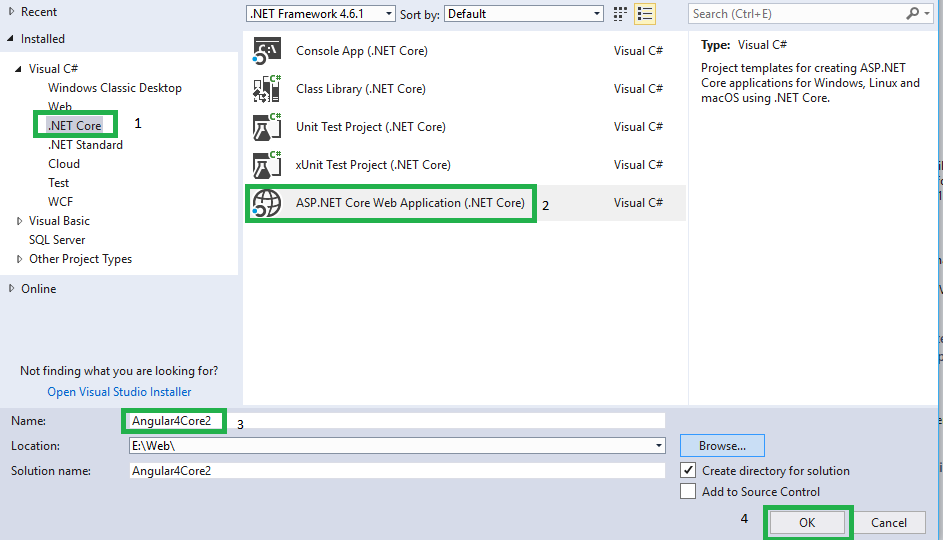Select xUnit Test Project (.NET Core) name
The width and height of the screenshot is (943, 540).
[373, 165]
